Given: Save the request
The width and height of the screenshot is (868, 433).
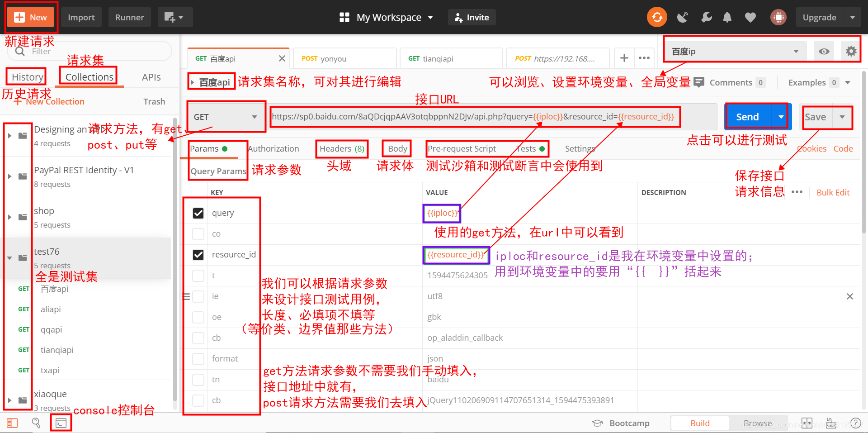Looking at the screenshot, I should click(x=816, y=117).
